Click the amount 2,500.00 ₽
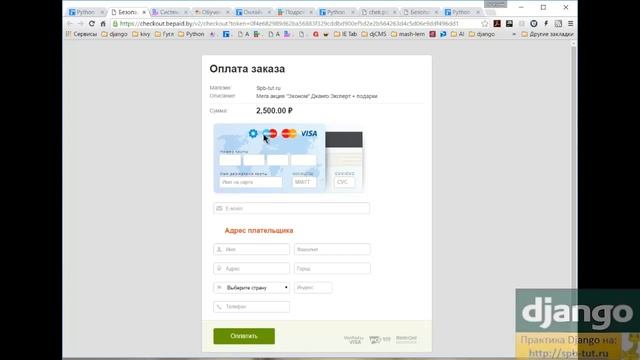The width and height of the screenshot is (640, 360). click(x=274, y=111)
